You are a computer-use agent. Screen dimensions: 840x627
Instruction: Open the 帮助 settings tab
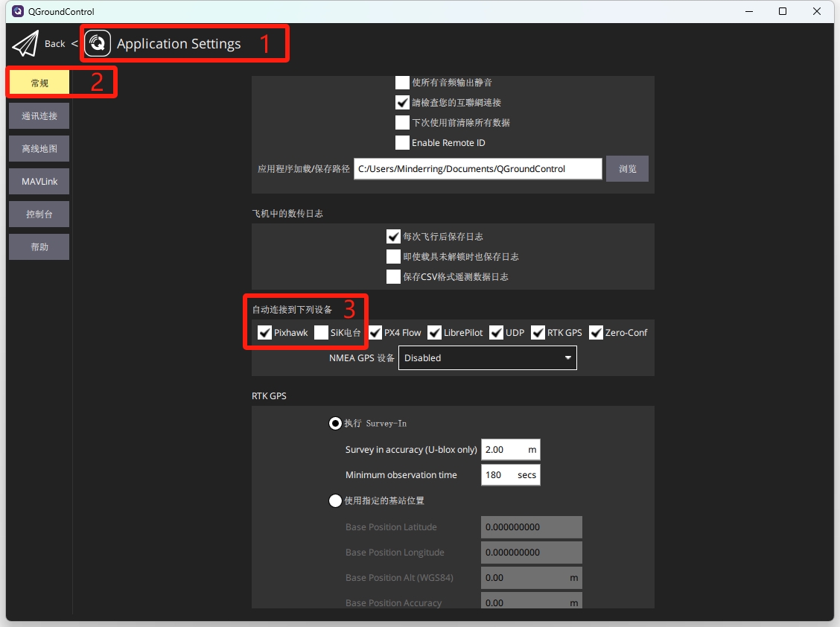pyautogui.click(x=39, y=246)
